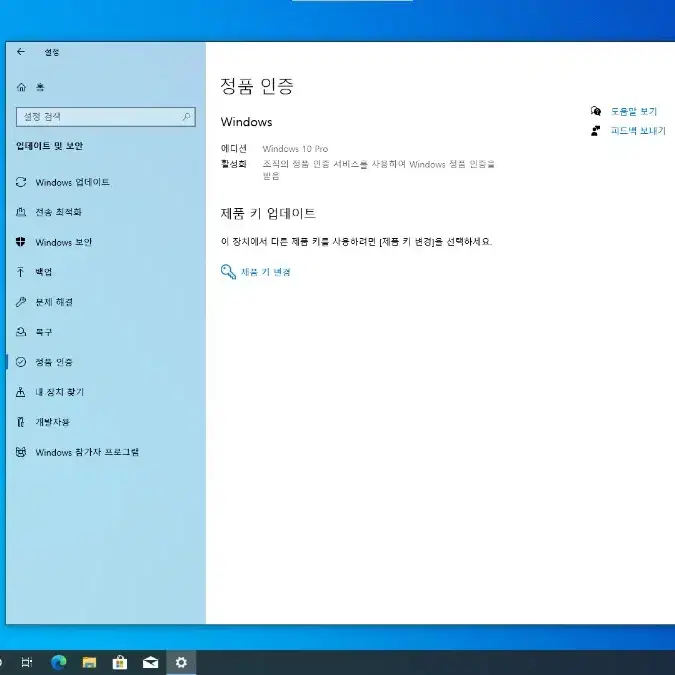
Task: Click the key icon for 제품 키 변경
Action: click(x=228, y=272)
